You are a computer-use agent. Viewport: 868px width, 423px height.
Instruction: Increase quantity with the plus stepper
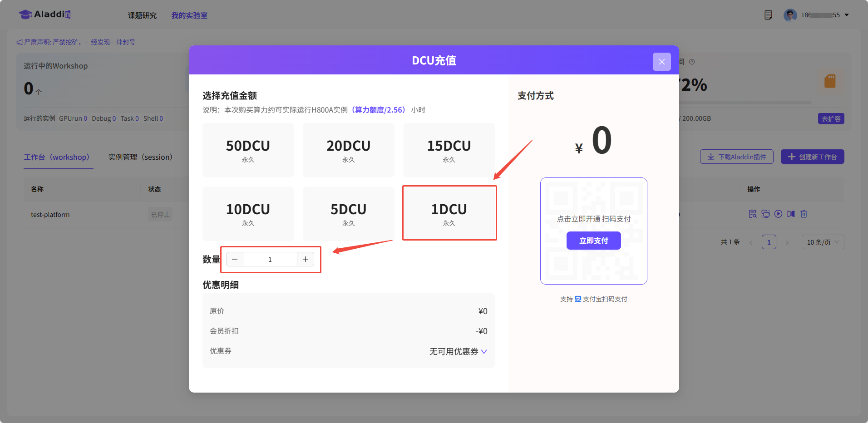(x=306, y=259)
